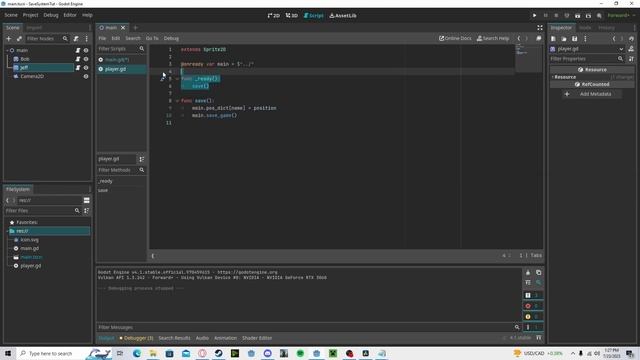Click the Inspector save resource icon
This screenshot has height=360, width=640.
[x=574, y=38]
